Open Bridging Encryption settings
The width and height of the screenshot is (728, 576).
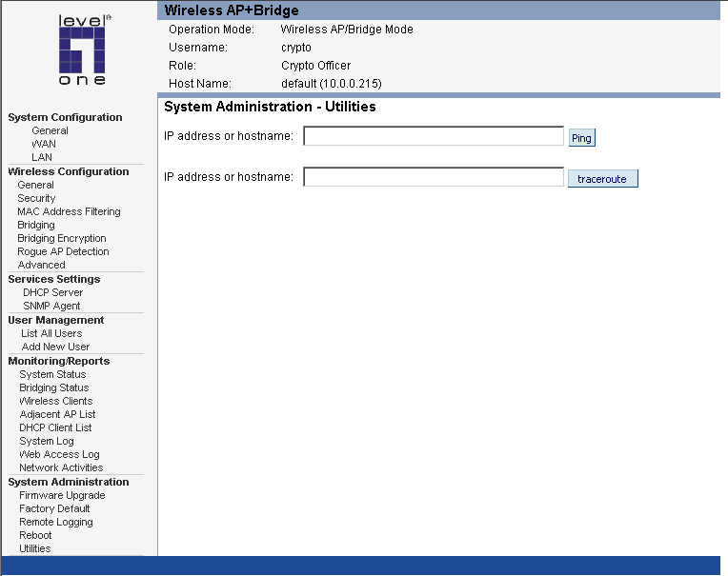click(x=62, y=239)
